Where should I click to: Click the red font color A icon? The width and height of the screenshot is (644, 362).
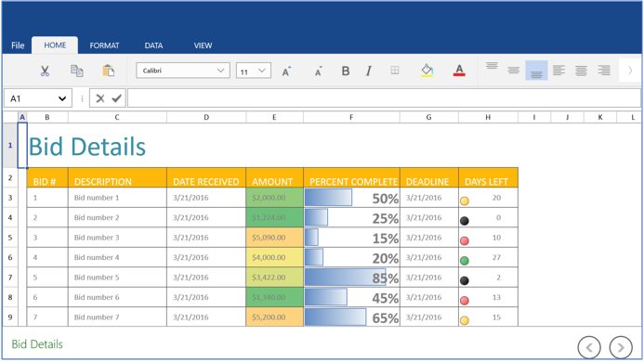459,71
